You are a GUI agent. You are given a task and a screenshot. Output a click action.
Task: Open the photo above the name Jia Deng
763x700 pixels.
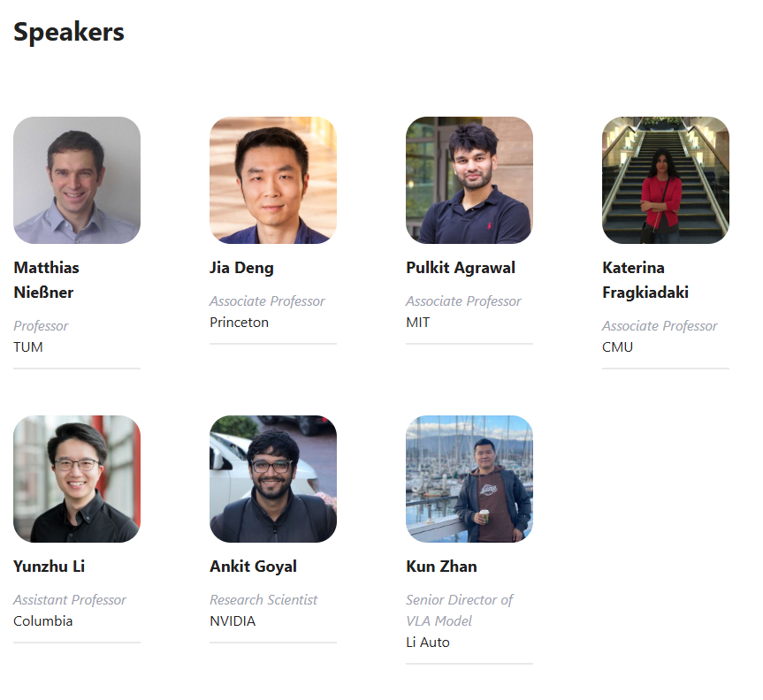273,180
